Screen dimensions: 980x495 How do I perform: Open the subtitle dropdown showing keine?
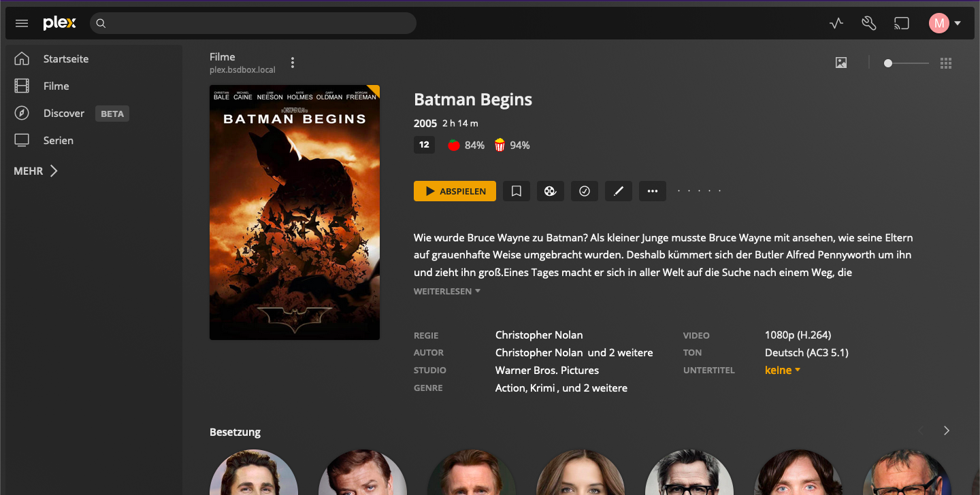tap(783, 370)
